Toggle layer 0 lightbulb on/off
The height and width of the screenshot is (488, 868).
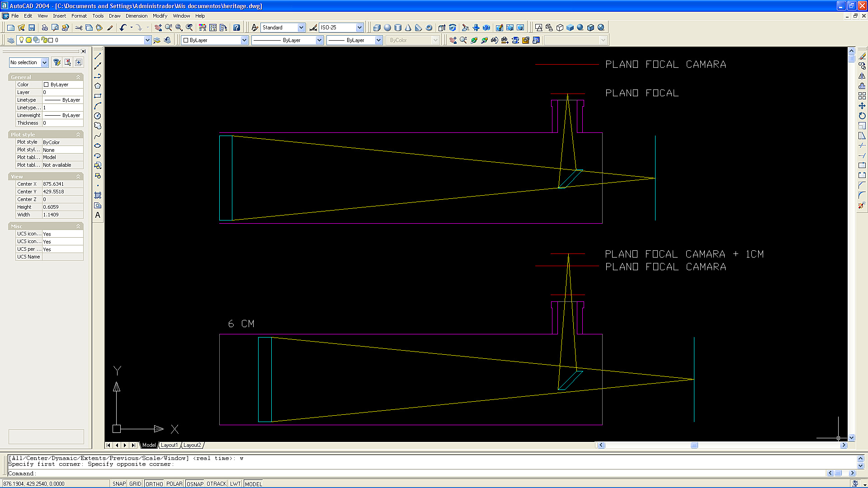(x=21, y=40)
